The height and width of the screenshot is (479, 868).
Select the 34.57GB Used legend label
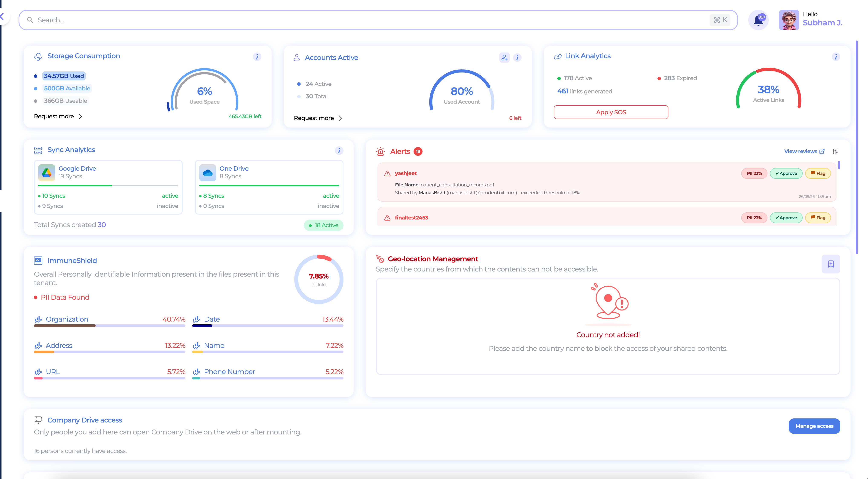(64, 76)
